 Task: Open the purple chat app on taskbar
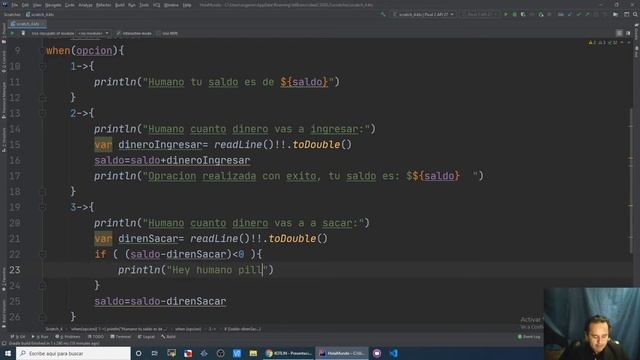pyautogui.click(x=377, y=353)
